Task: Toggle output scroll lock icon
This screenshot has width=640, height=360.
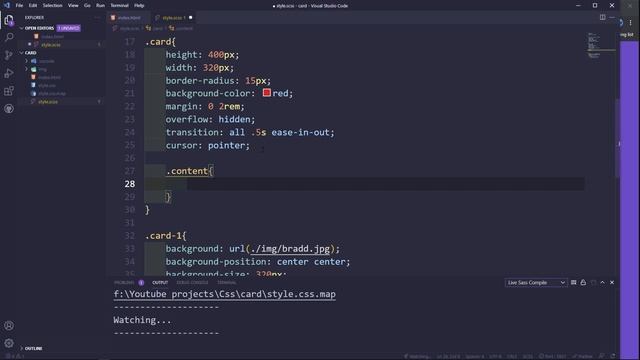Action: click(x=583, y=282)
